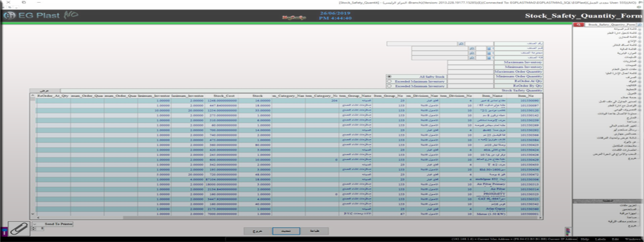Image resolution: width=644 pixels, height=242 pixels.
Task: Select the first Exceeded Maximum Inventory radio
Action: click(x=389, y=81)
